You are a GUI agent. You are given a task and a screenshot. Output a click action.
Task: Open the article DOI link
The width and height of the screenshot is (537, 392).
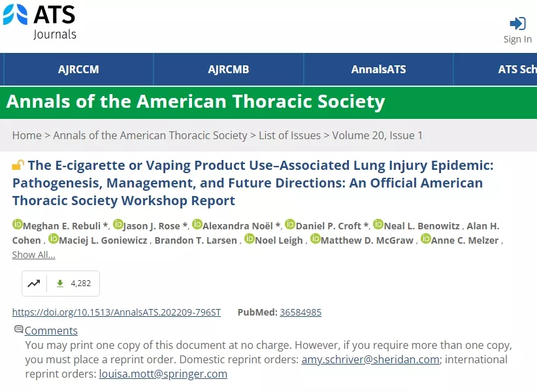(116, 312)
